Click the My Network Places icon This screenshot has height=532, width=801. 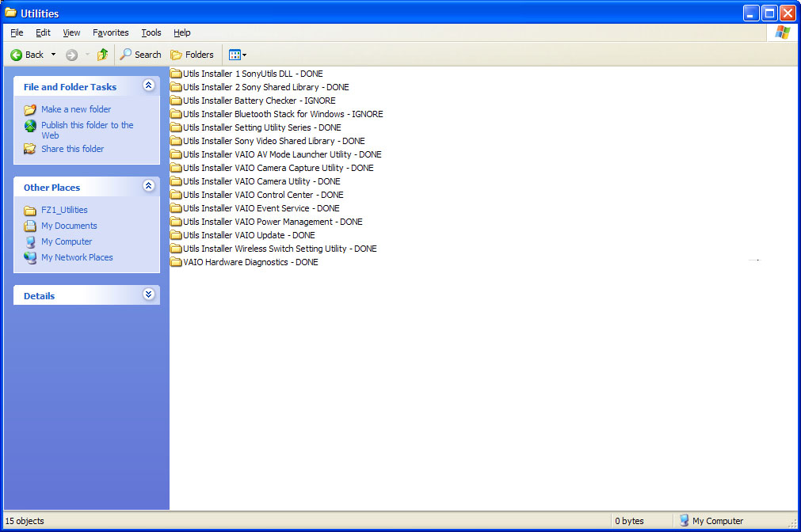(30, 257)
